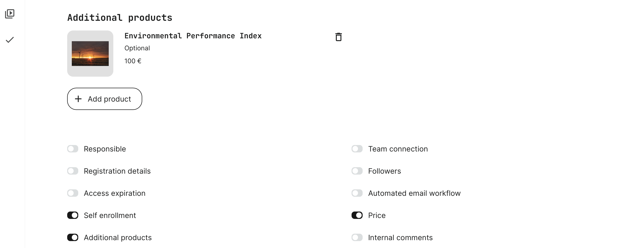Image resolution: width=644 pixels, height=248 pixels.
Task: Switch on the Followers toggle
Action: point(357,171)
